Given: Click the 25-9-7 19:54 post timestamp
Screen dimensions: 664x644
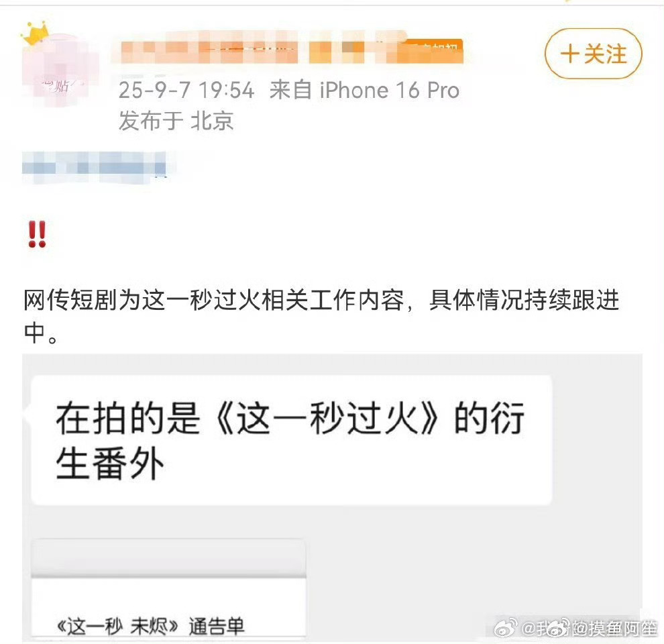Looking at the screenshot, I should coord(186,91).
